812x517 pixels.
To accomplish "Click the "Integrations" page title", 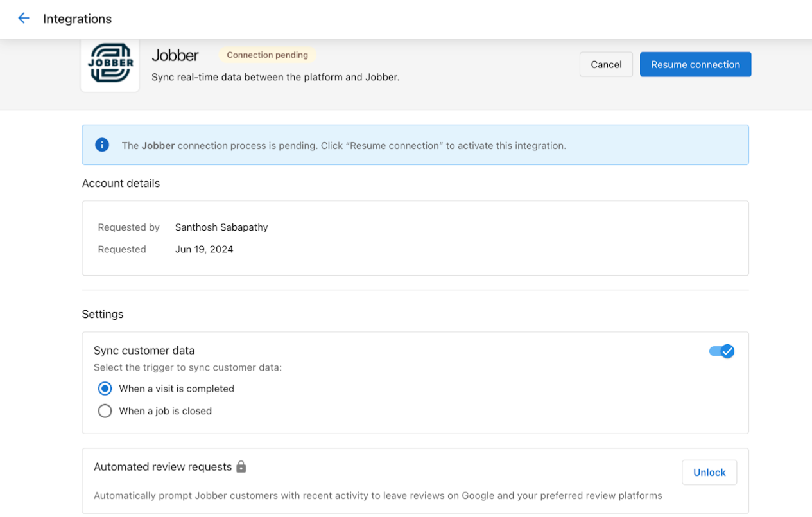I will pos(77,19).
